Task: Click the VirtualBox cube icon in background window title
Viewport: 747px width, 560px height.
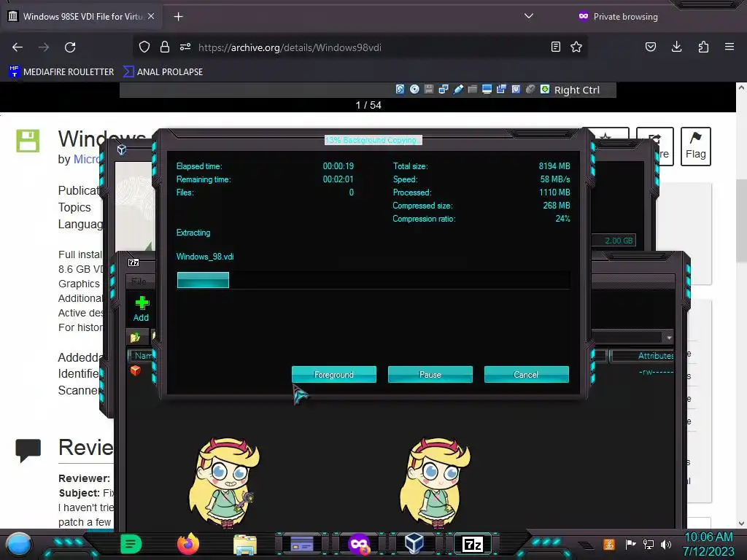Action: pyautogui.click(x=122, y=149)
